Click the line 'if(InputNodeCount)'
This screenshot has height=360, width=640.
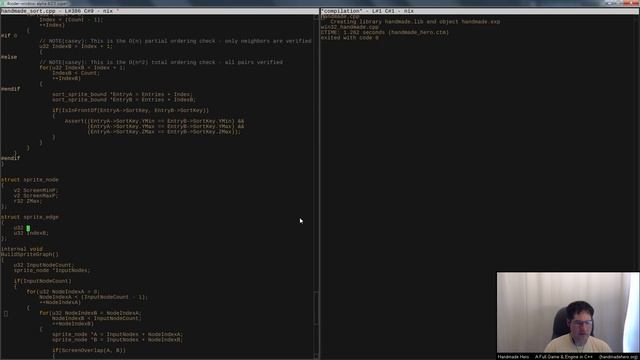point(42,281)
